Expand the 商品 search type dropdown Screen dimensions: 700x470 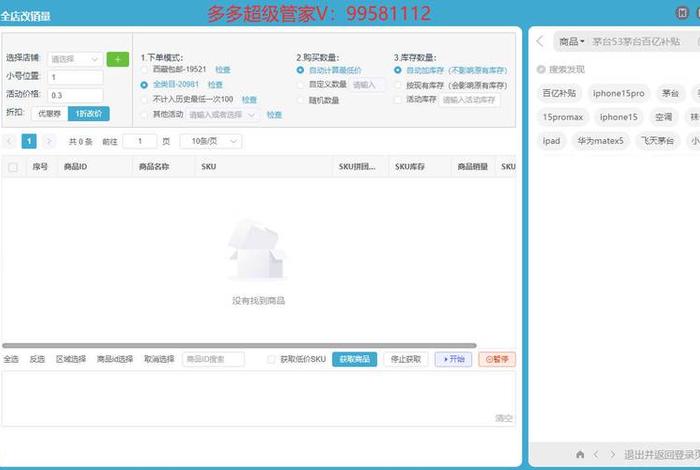click(x=572, y=41)
